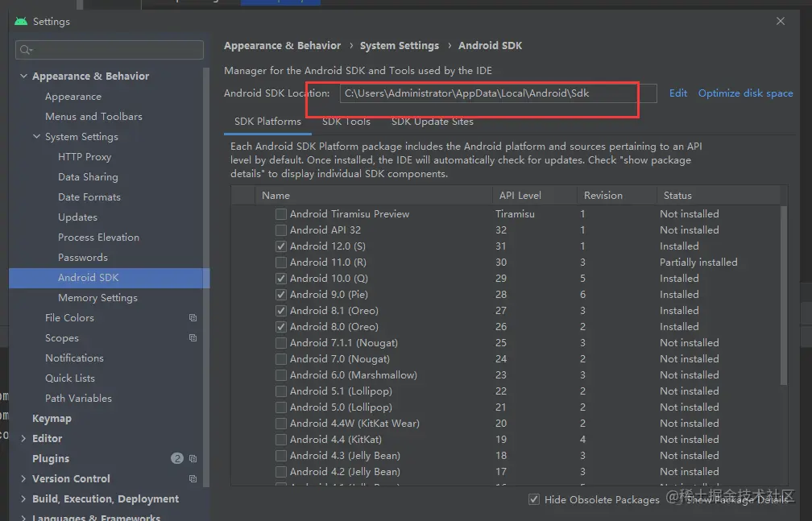Open Scopes settings

[61, 338]
